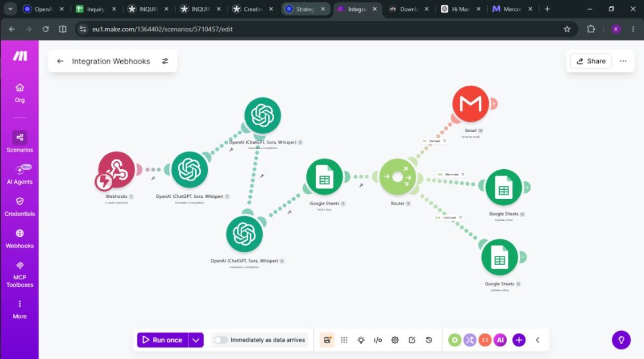Viewport: 644px width, 359px height.
Task: Click the Make logo in sidebar
Action: point(19,56)
